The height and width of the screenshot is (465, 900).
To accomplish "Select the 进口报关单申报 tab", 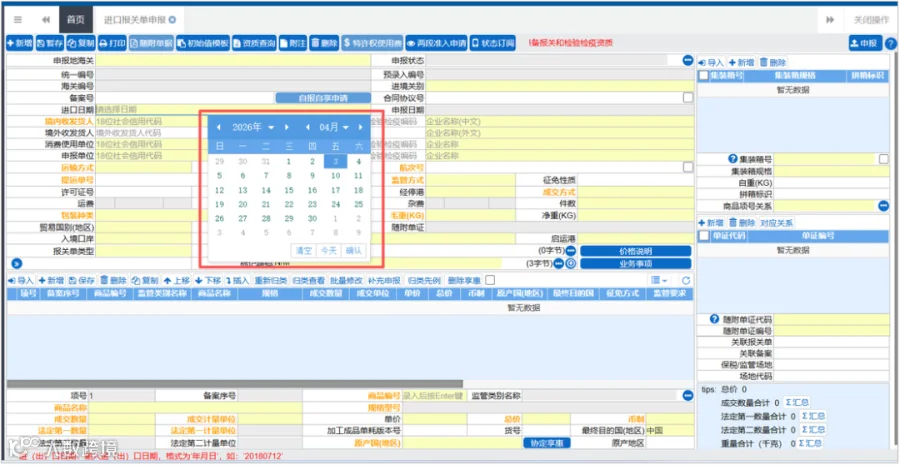I will point(139,20).
